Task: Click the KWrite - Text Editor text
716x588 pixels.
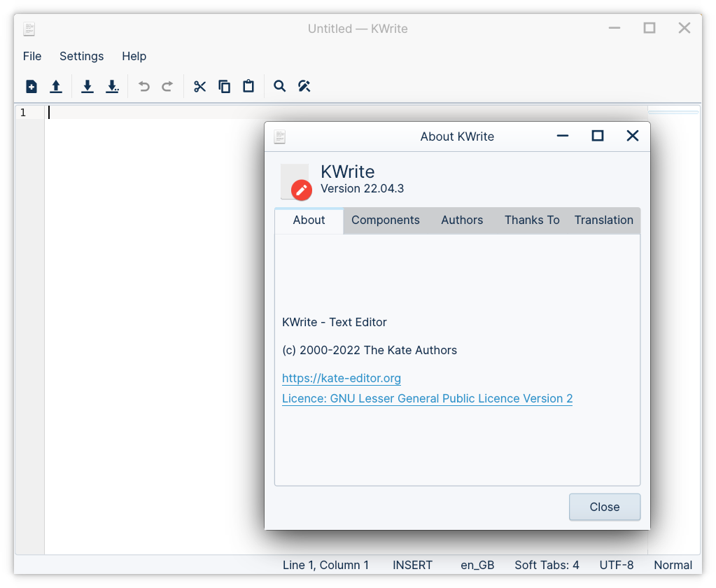Action: pyautogui.click(x=335, y=322)
